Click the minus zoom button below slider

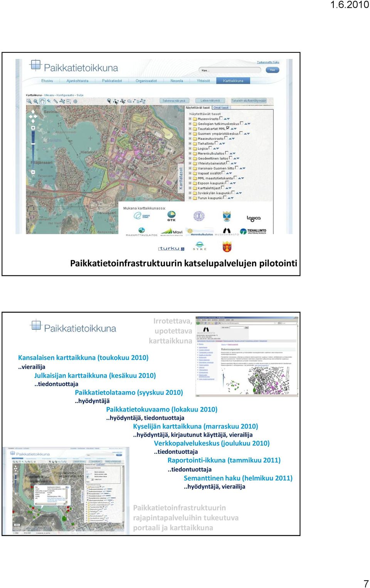[x=33, y=172]
